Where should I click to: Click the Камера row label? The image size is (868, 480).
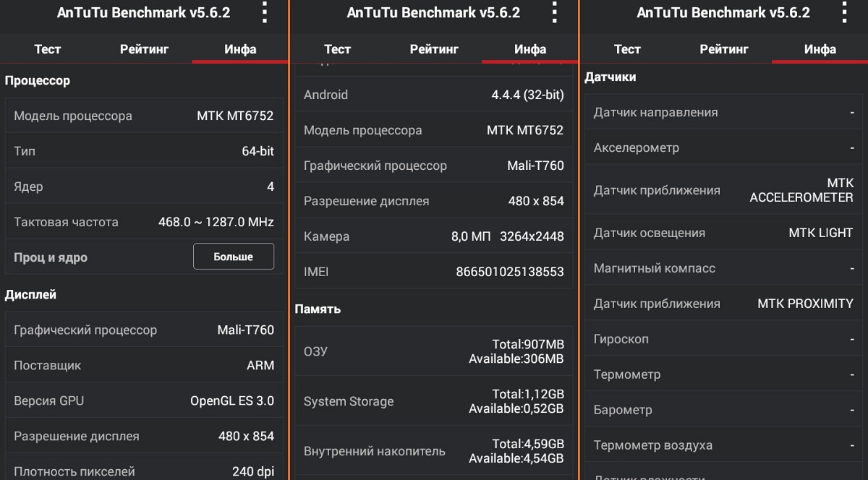pyautogui.click(x=326, y=236)
